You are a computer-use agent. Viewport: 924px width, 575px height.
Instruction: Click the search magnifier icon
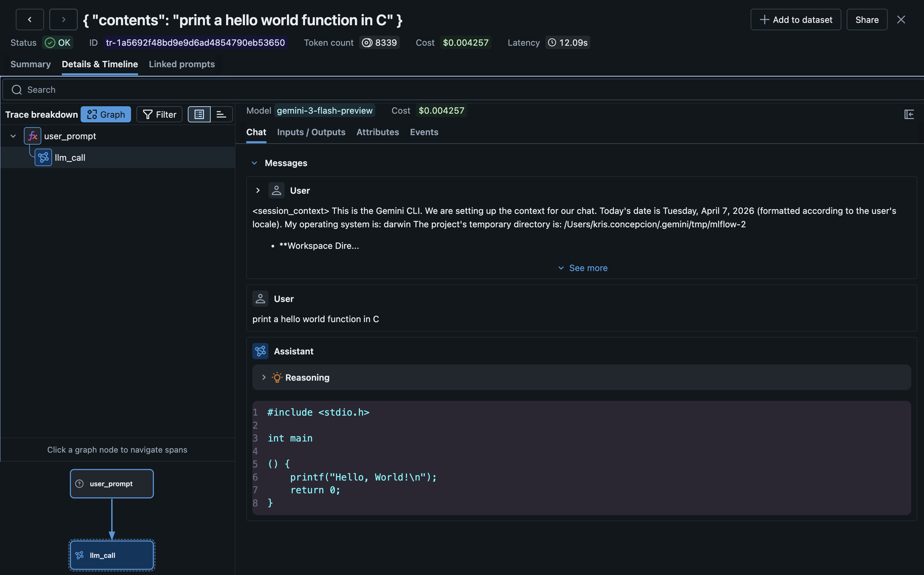point(17,90)
